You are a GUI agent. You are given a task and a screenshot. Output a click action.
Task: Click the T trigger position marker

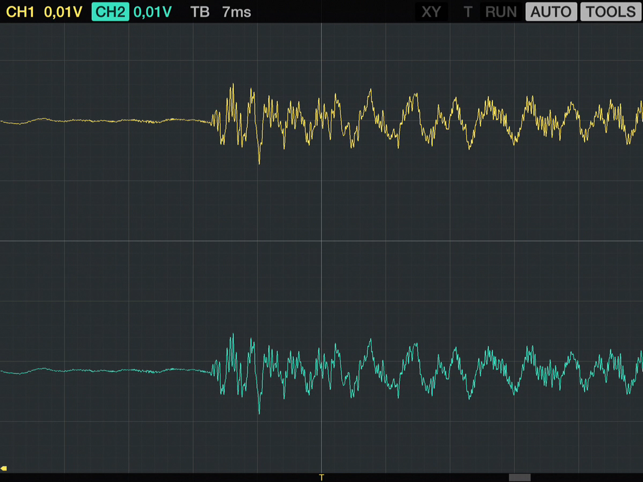(x=322, y=477)
